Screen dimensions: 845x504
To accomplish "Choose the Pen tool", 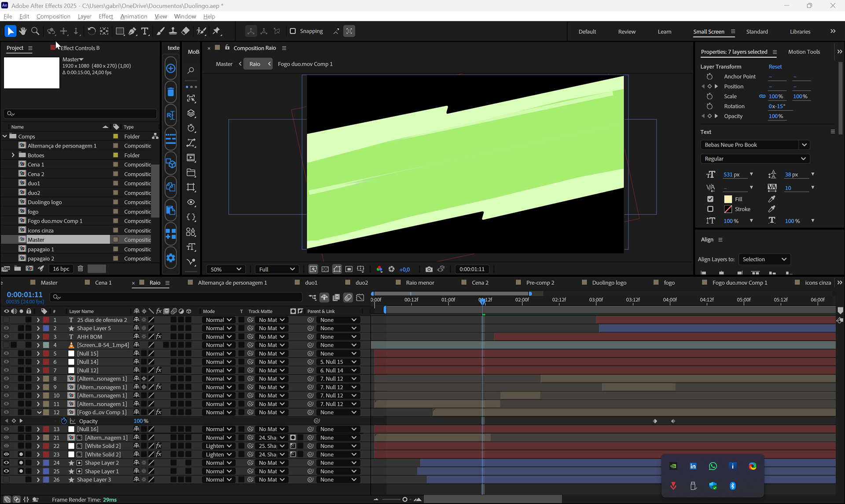I will point(132,31).
